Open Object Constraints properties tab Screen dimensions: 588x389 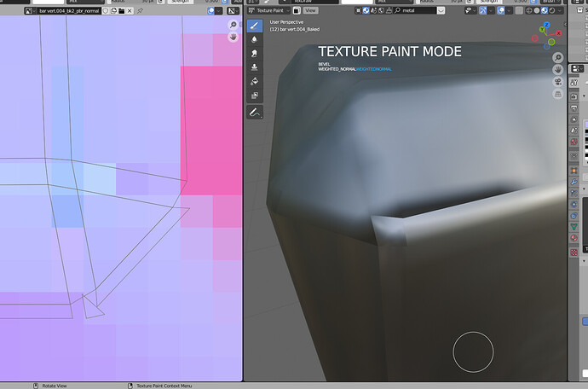click(574, 216)
